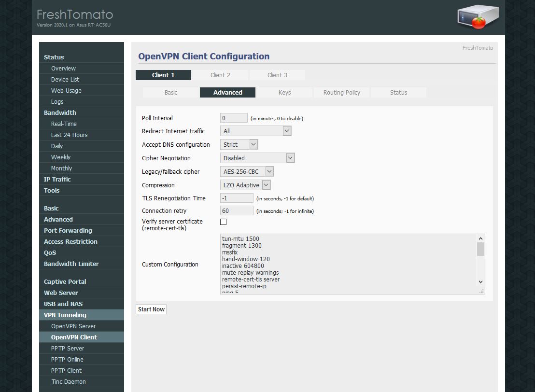The width and height of the screenshot is (535, 392).
Task: Open Tinc Daemon page
Action: [82, 381]
